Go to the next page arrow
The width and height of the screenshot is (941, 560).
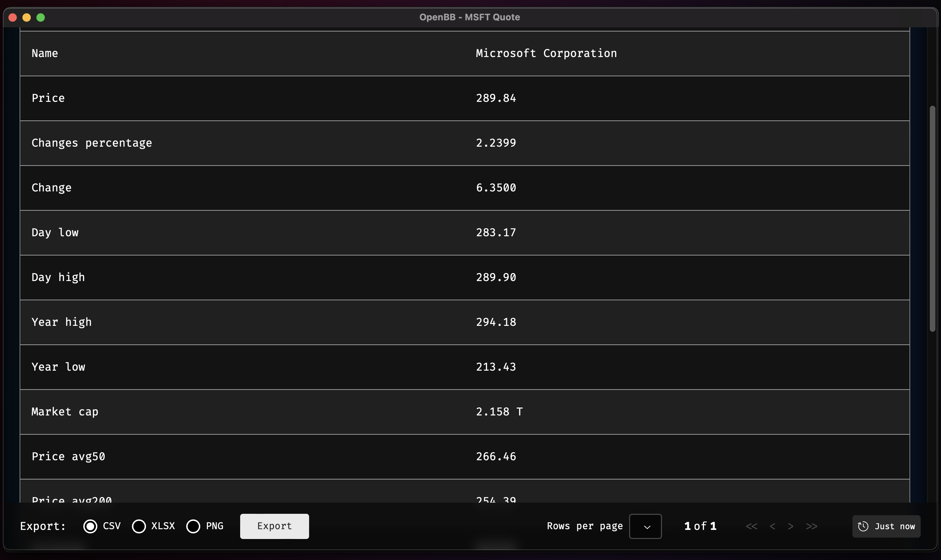point(790,526)
